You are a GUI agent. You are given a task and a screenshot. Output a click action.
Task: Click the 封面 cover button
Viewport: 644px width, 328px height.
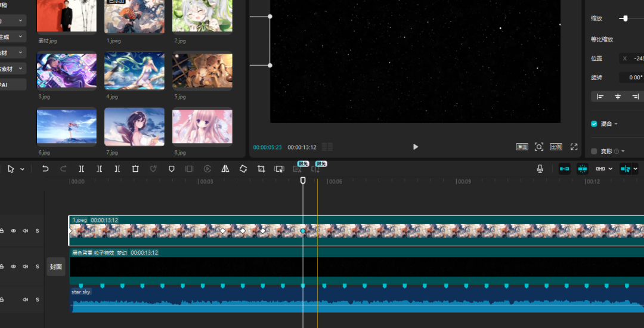[x=56, y=267]
